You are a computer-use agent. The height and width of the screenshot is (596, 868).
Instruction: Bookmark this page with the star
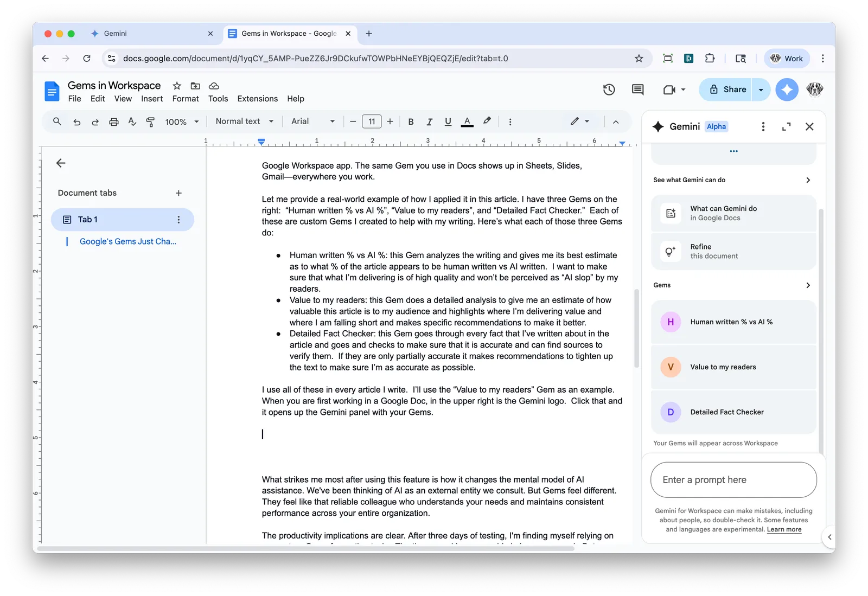click(639, 58)
